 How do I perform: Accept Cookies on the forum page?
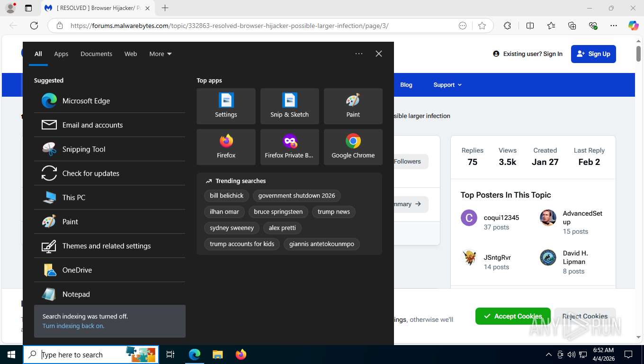click(513, 316)
